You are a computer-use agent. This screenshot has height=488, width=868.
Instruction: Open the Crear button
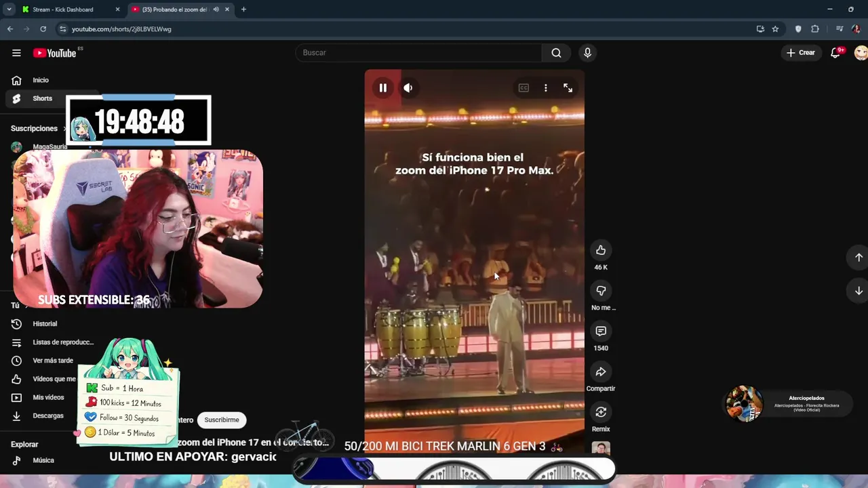(x=801, y=53)
